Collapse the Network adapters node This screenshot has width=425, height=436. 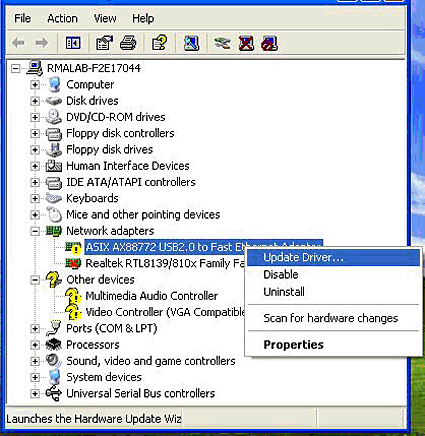35,231
